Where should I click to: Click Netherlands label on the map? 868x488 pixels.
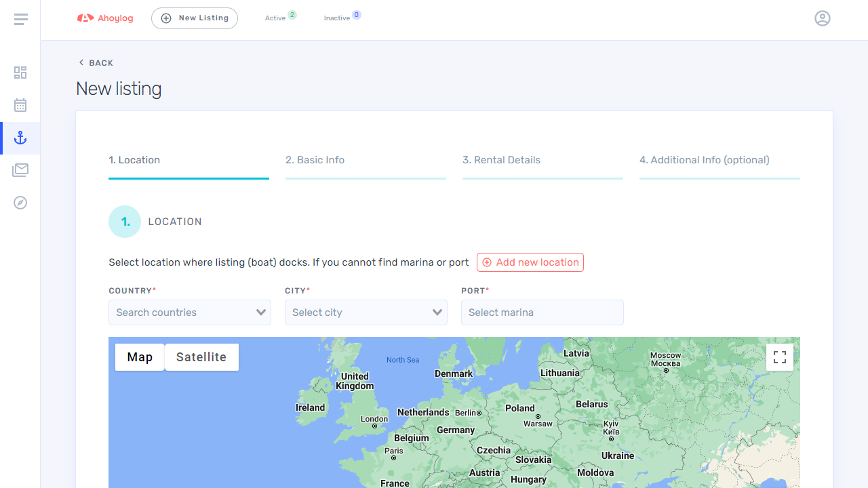coord(423,412)
